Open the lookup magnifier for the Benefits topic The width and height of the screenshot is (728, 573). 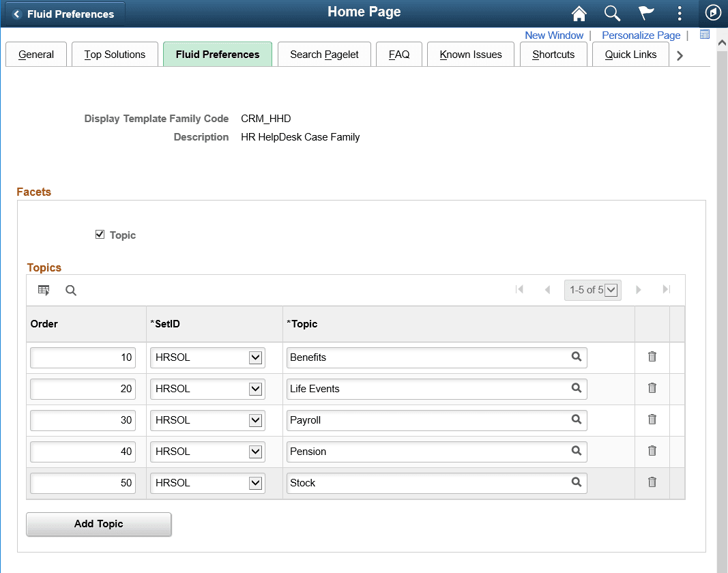tap(577, 357)
